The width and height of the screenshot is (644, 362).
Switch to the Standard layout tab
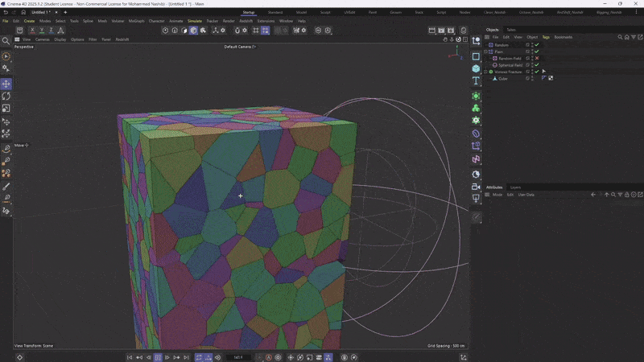tap(275, 12)
